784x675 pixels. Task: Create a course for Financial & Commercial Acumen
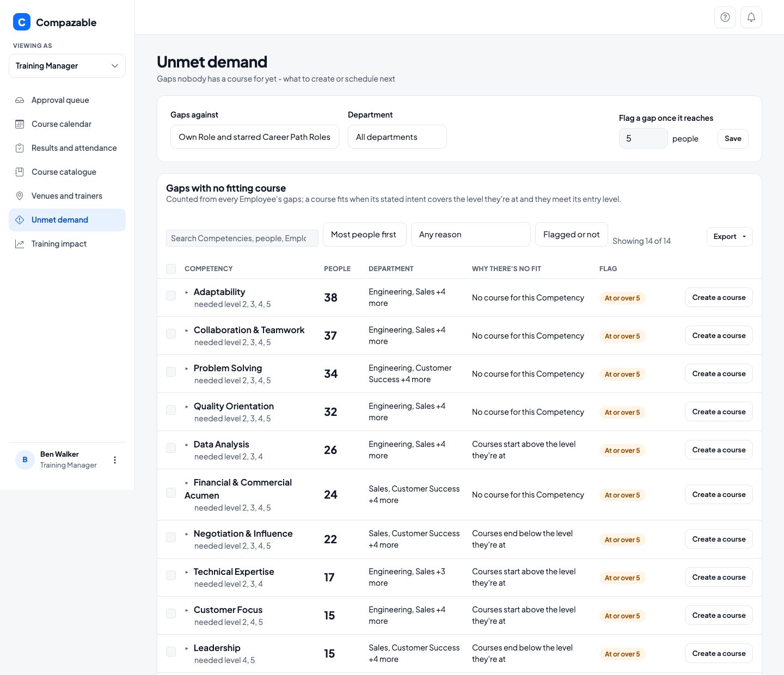coord(719,494)
